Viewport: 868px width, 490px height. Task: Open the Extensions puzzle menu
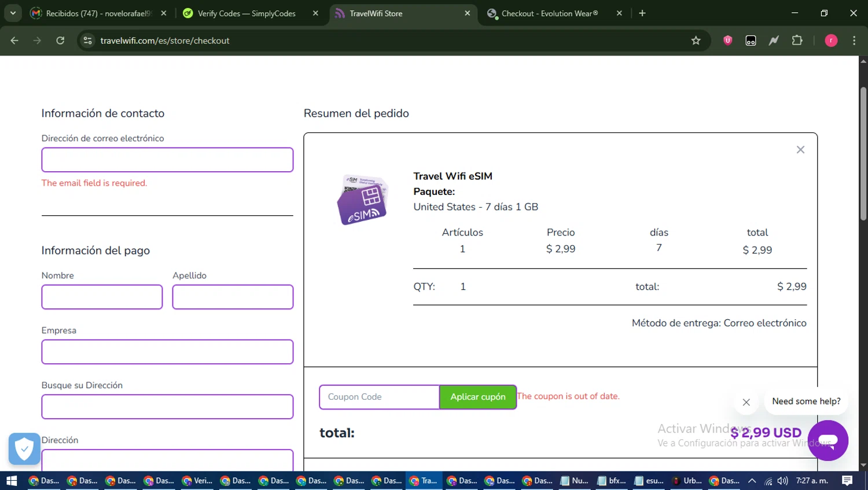coord(797,40)
